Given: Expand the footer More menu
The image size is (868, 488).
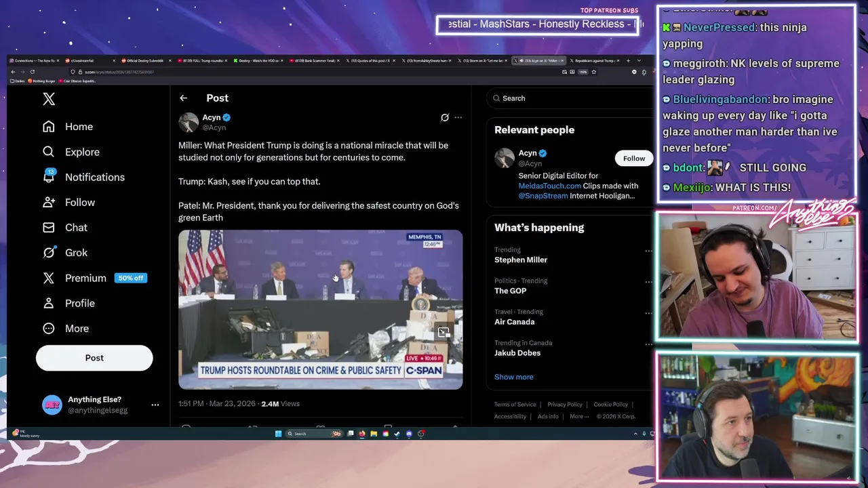Looking at the screenshot, I should click(x=579, y=416).
